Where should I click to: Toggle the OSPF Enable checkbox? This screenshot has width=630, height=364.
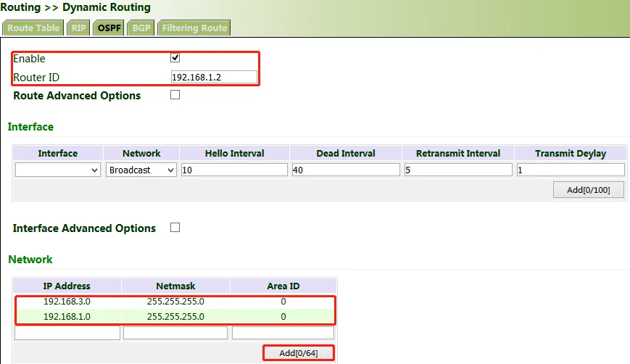coord(175,58)
